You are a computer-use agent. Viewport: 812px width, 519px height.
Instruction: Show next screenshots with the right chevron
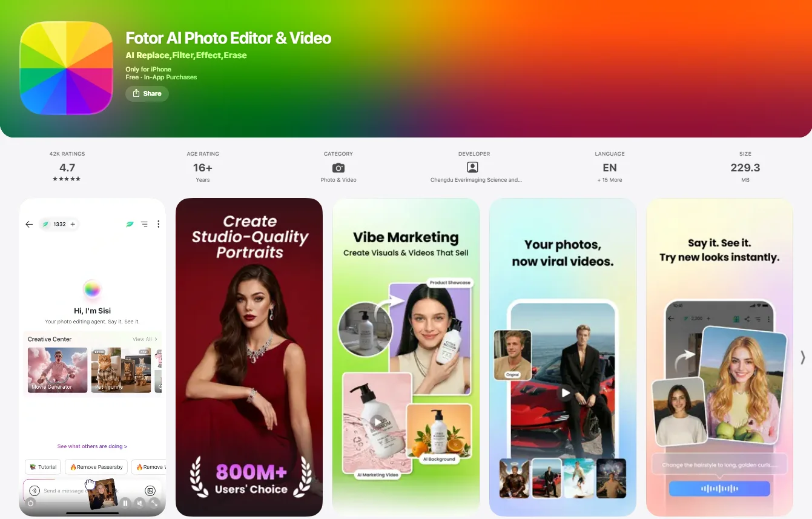pyautogui.click(x=803, y=357)
